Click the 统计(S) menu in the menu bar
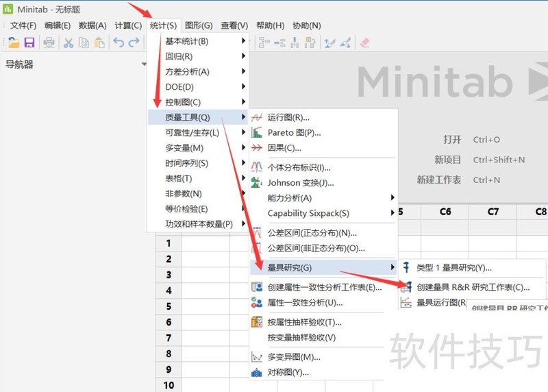Image resolution: width=548 pixels, height=392 pixels. coord(163,25)
